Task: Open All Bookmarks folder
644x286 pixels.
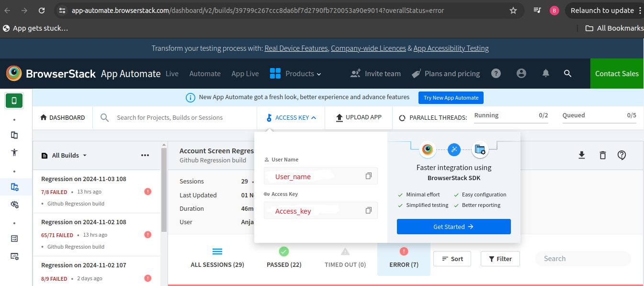Action: (x=614, y=28)
